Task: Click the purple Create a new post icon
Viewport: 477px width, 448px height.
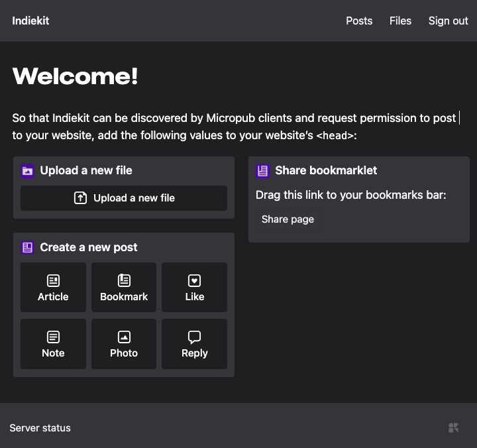Action: (27, 248)
